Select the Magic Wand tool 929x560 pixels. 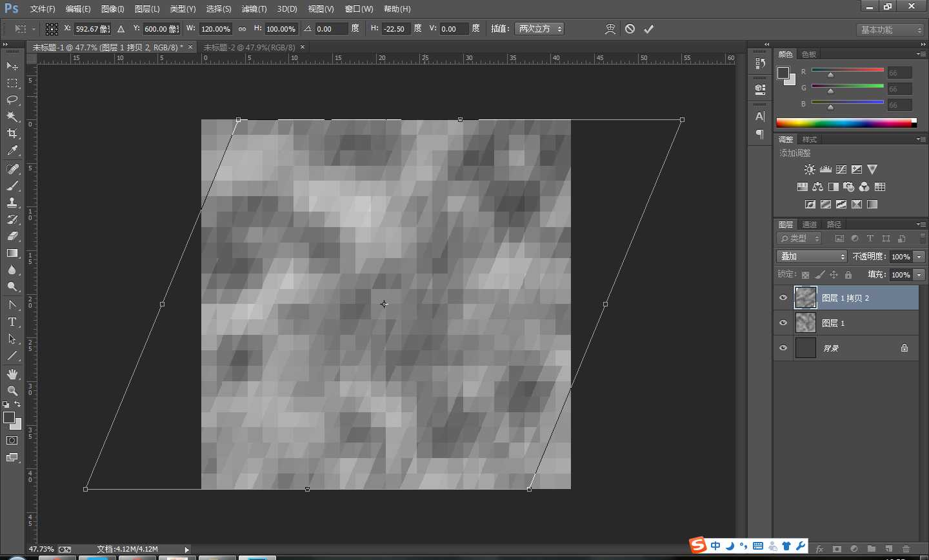[12, 117]
